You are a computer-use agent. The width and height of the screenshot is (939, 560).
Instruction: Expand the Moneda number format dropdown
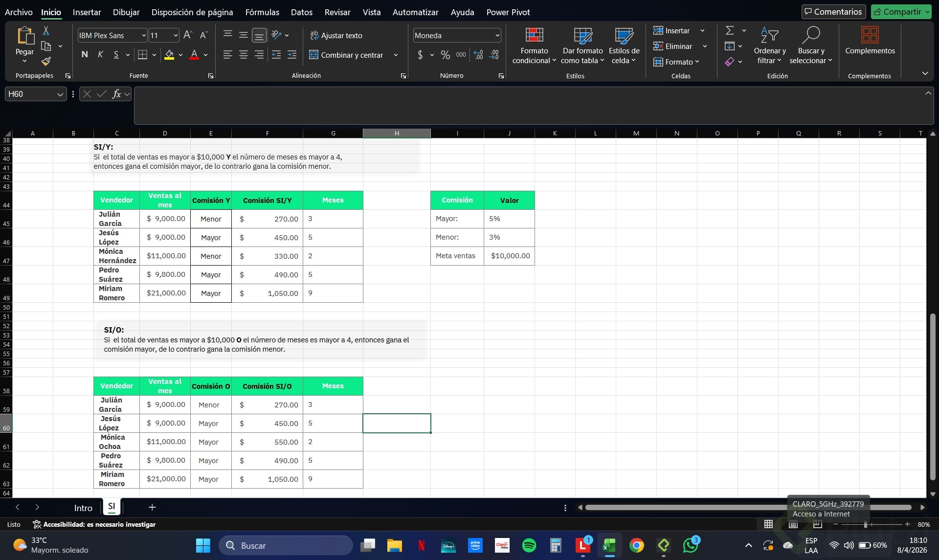point(497,35)
